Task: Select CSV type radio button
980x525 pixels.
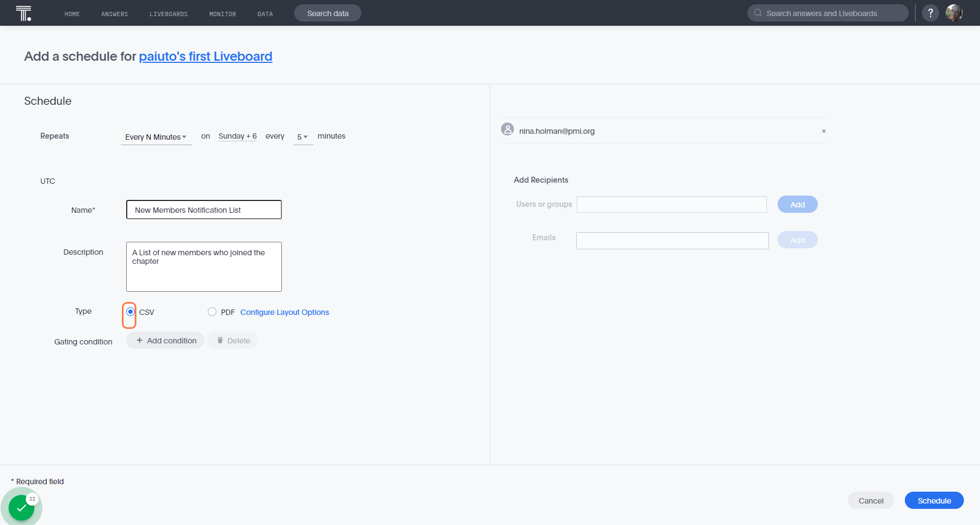Action: 130,312
